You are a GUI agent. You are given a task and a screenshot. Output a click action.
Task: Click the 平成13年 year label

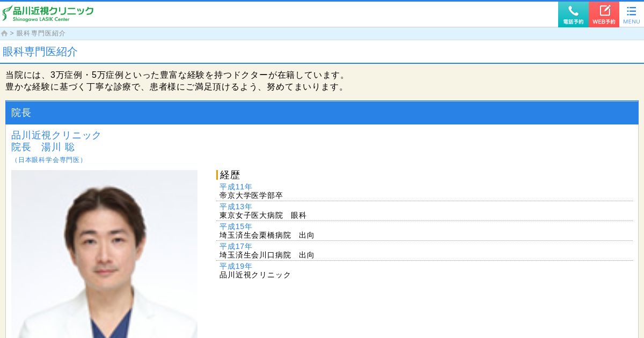[236, 207]
